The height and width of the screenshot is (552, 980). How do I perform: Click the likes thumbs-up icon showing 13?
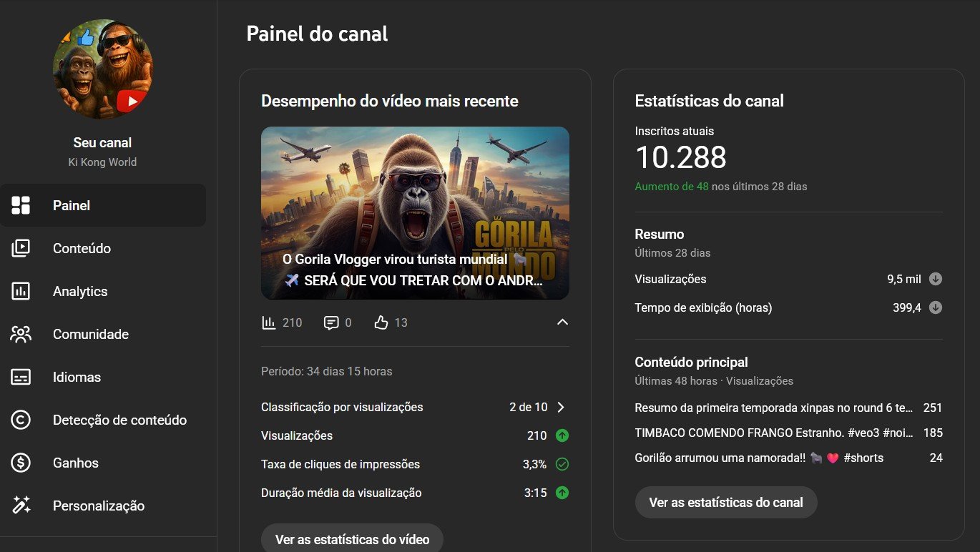(x=381, y=322)
